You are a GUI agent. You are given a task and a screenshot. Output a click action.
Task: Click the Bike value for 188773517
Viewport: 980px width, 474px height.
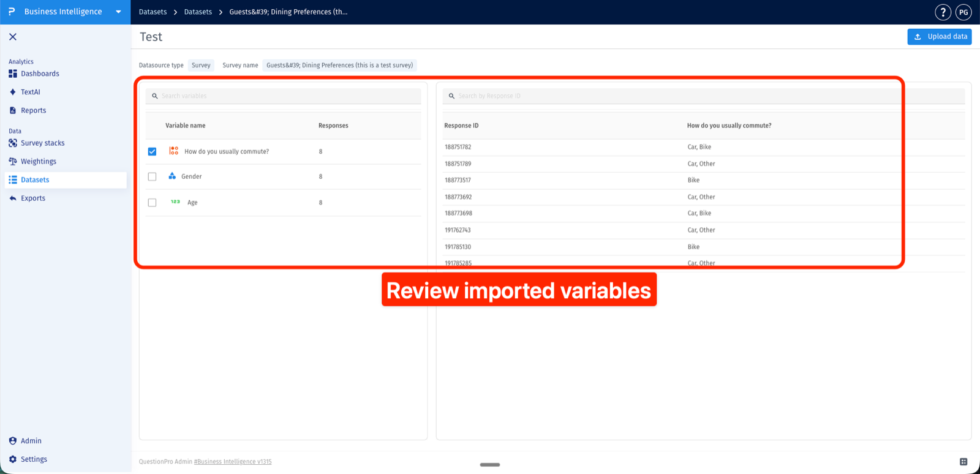pyautogui.click(x=693, y=180)
